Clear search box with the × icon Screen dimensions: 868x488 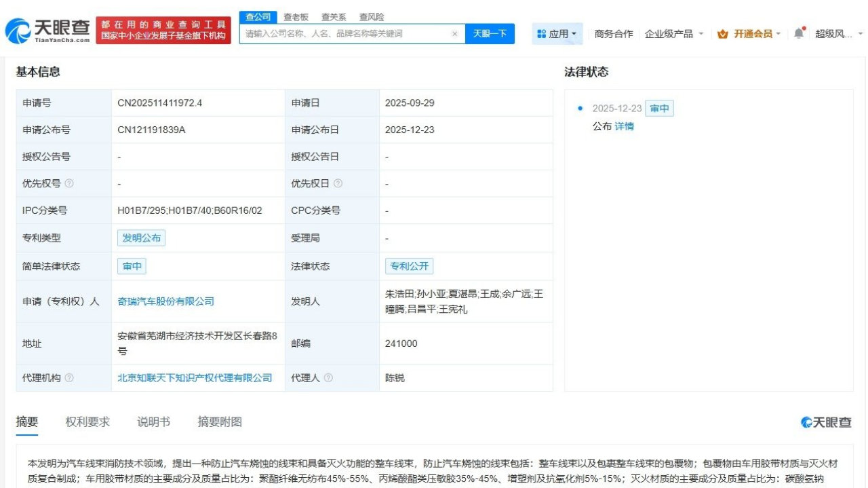pos(454,33)
